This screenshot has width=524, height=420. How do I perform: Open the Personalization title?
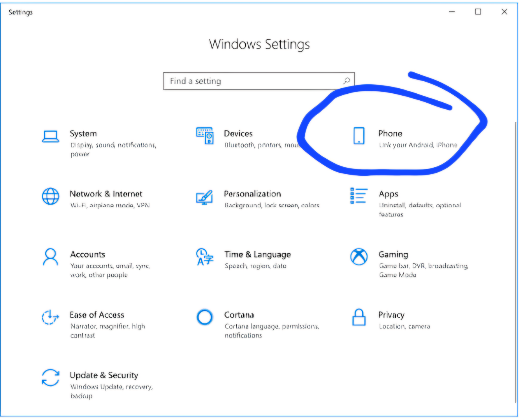[x=252, y=194]
